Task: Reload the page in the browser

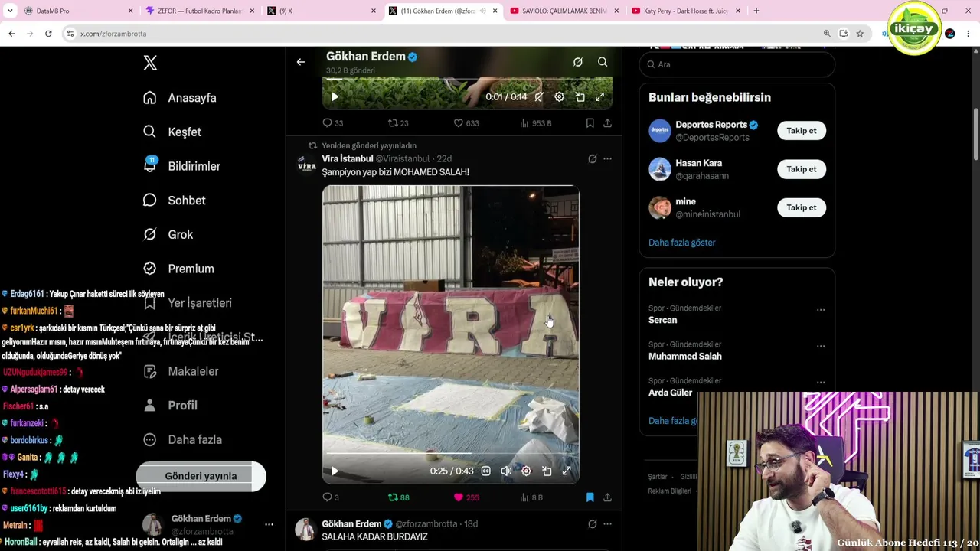Action: pos(48,34)
